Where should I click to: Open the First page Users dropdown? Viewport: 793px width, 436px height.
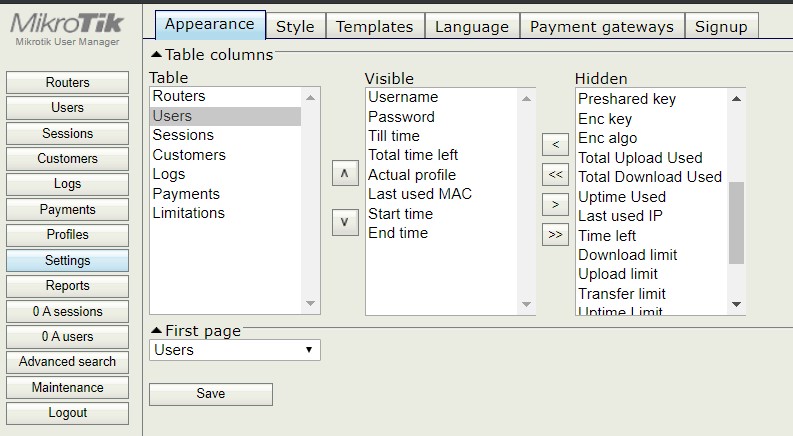click(x=235, y=350)
